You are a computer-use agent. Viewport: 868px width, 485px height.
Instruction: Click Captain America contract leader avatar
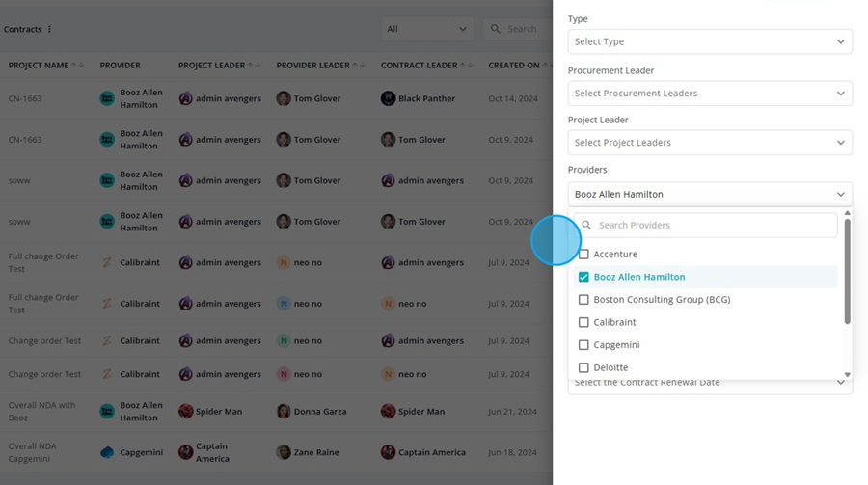click(388, 452)
